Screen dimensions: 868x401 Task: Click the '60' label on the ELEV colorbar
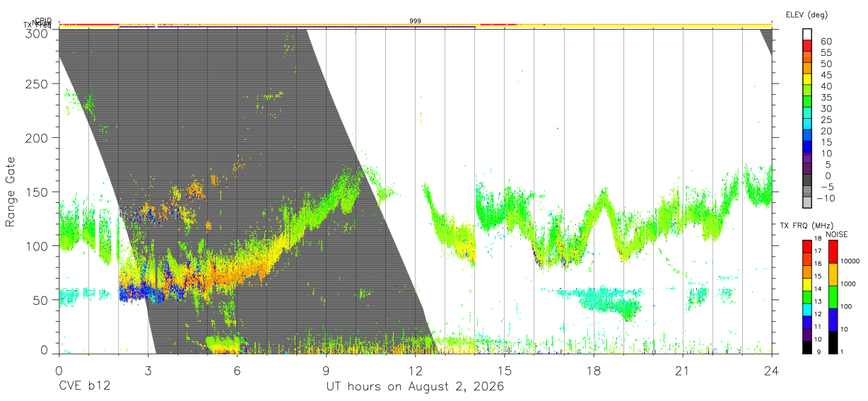[x=826, y=41]
